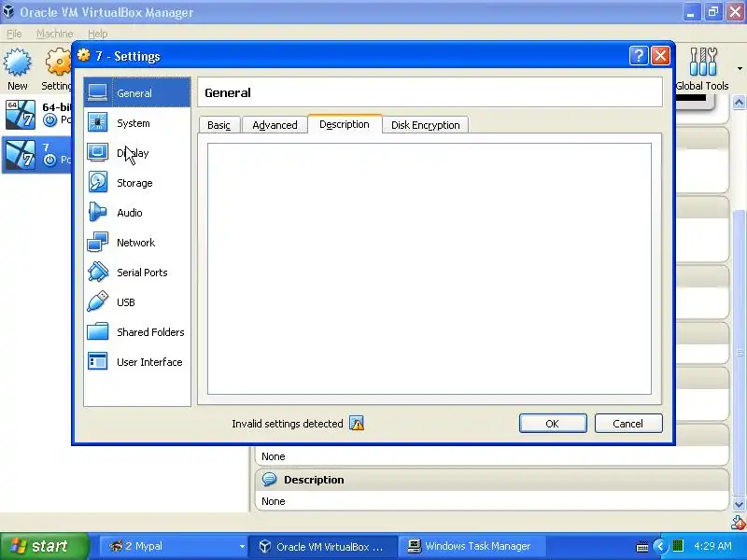
Task: Switch to Mypal taskbar group
Action: 175,546
